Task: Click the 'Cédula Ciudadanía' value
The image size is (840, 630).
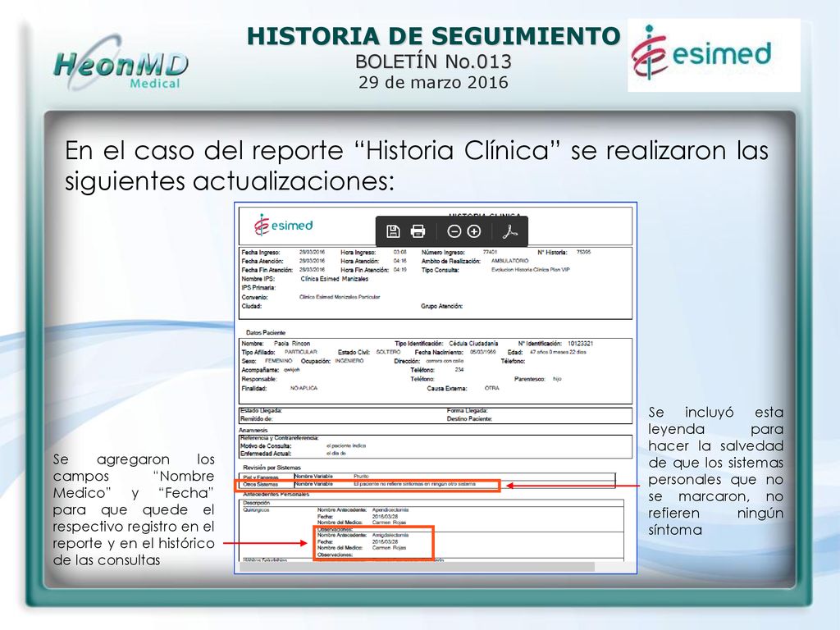Action: pos(473,344)
